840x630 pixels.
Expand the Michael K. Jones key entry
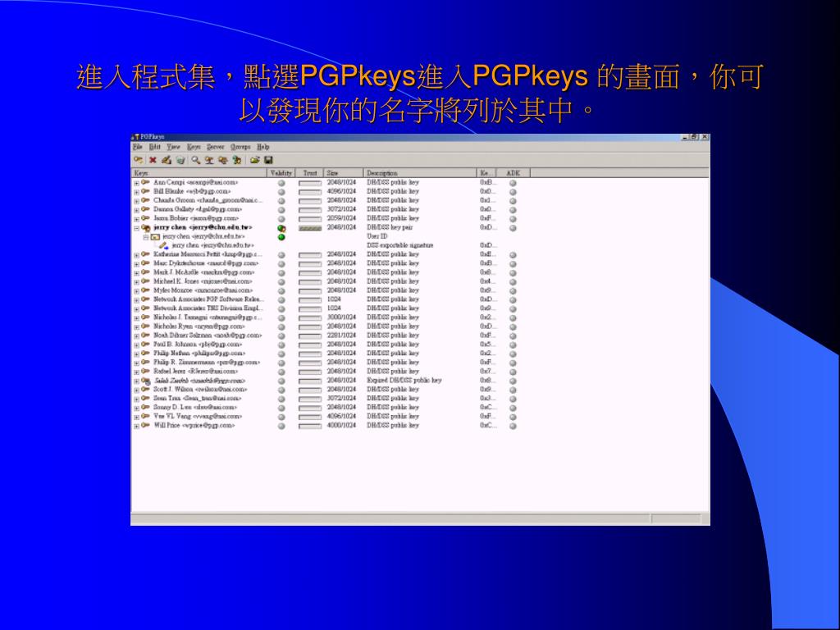pos(137,282)
